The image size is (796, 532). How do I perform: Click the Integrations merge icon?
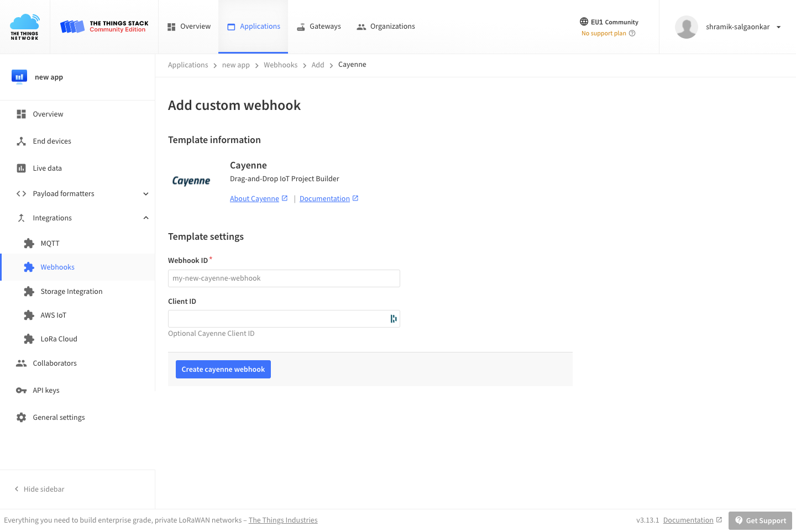pos(21,218)
